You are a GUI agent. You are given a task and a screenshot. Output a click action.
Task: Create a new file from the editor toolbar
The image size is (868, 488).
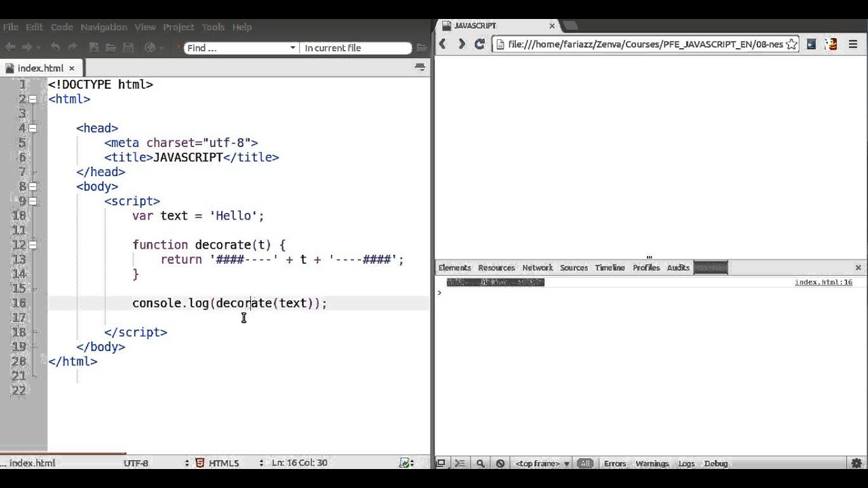(94, 47)
